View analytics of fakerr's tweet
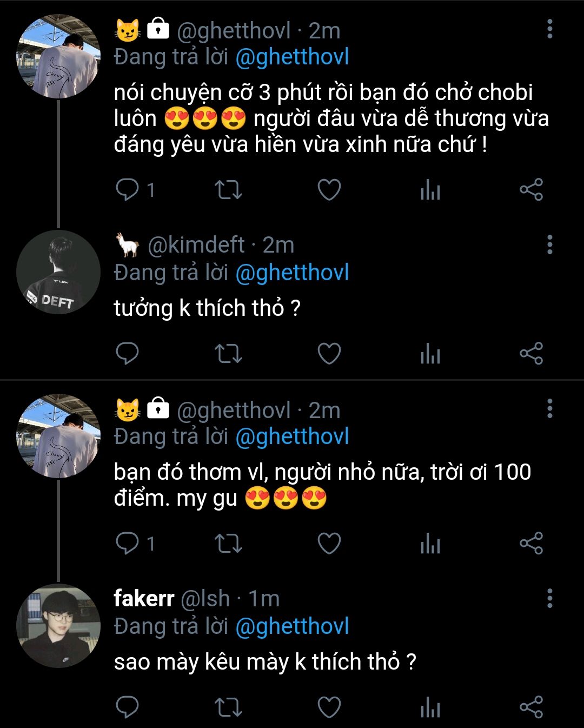This screenshot has width=584, height=728. [x=430, y=707]
